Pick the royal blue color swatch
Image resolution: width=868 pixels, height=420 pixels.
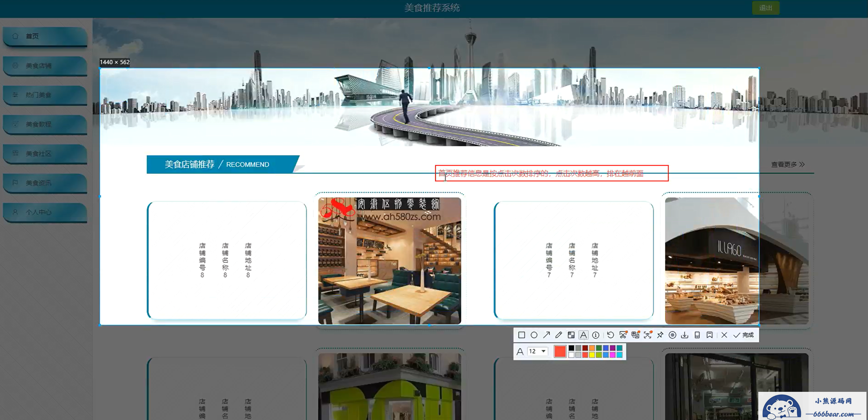606,348
